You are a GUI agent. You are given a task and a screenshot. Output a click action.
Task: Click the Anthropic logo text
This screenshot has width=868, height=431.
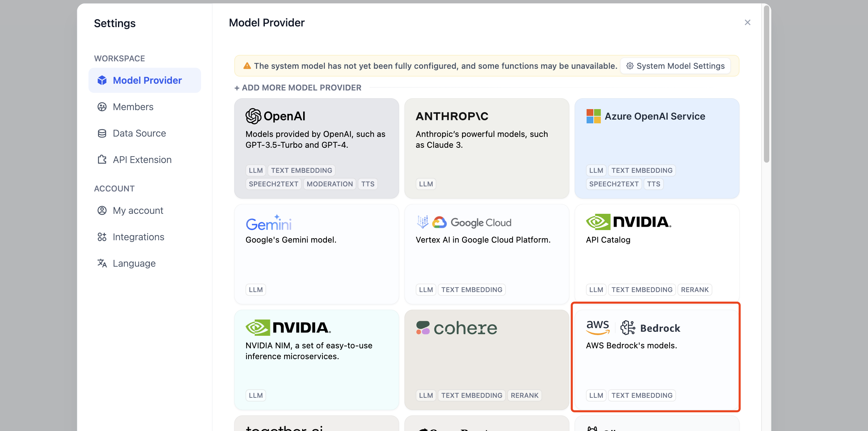(x=452, y=116)
